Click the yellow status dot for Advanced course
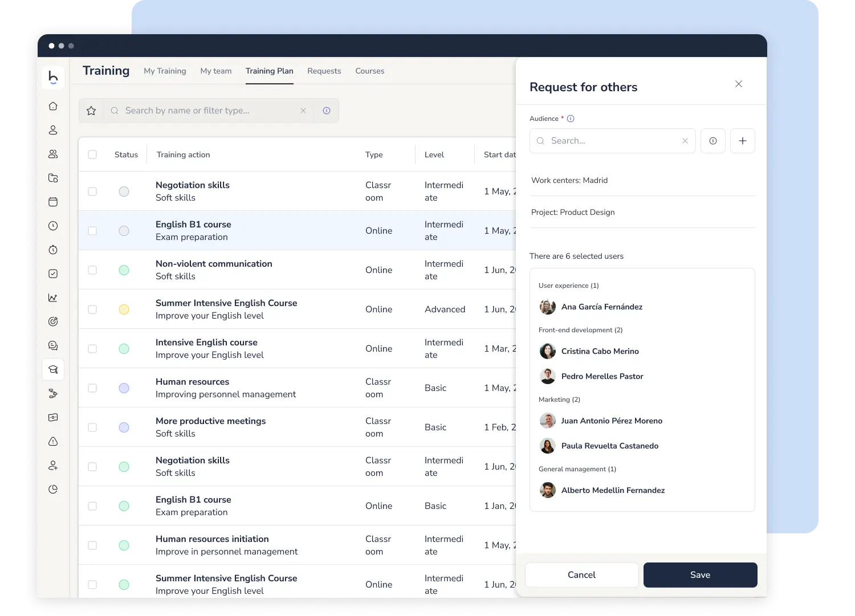This screenshot has width=855, height=616. (124, 309)
